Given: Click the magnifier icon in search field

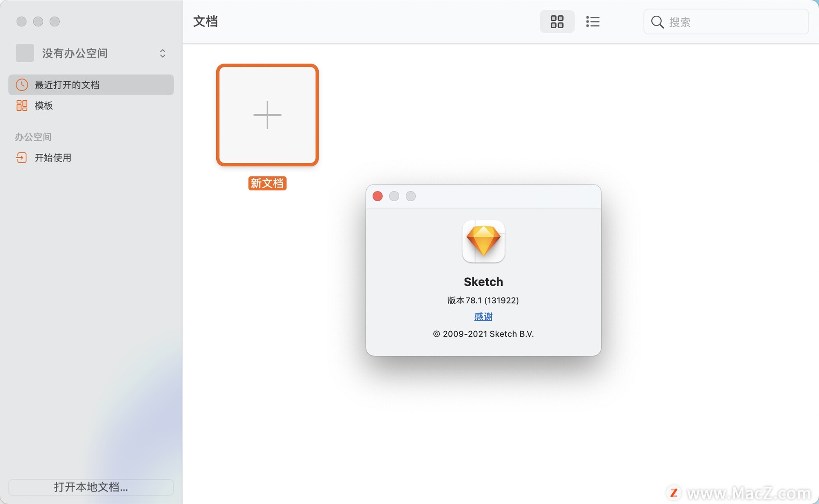Looking at the screenshot, I should [657, 22].
